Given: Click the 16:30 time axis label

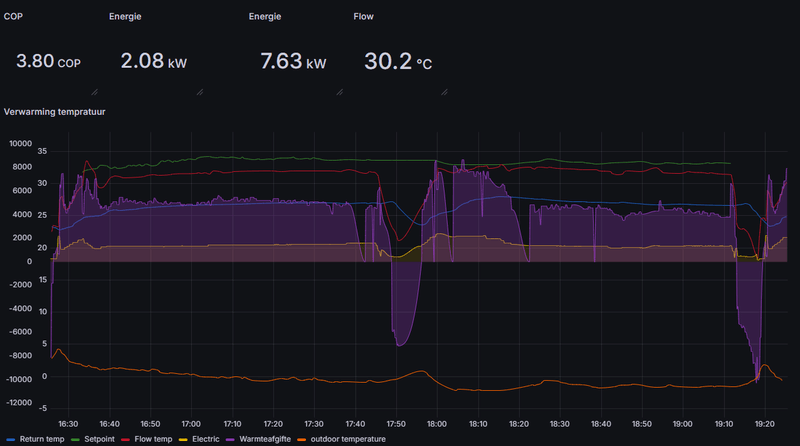Looking at the screenshot, I should pyautogui.click(x=68, y=424).
